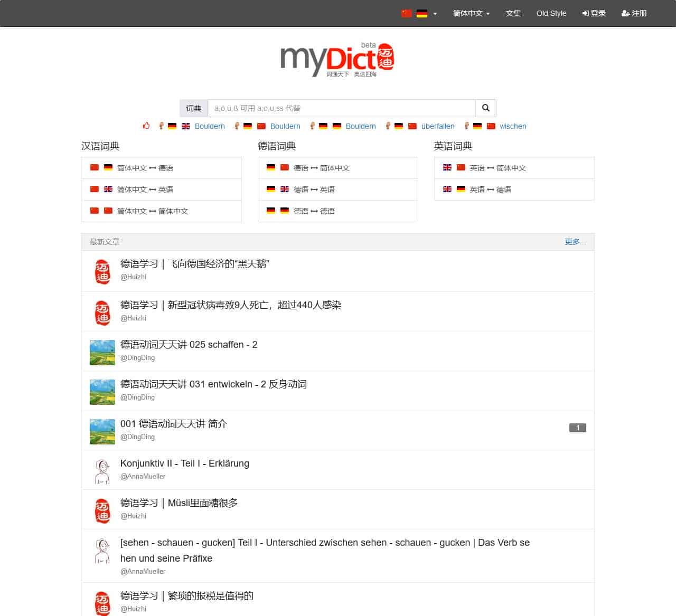Select 德语 ⟷ 简体中文 dictionary
The width and height of the screenshot is (676, 616).
[338, 168]
